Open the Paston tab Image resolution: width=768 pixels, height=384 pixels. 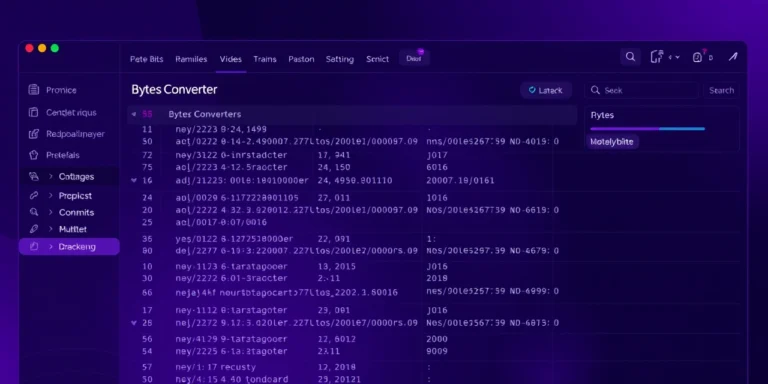click(x=301, y=59)
